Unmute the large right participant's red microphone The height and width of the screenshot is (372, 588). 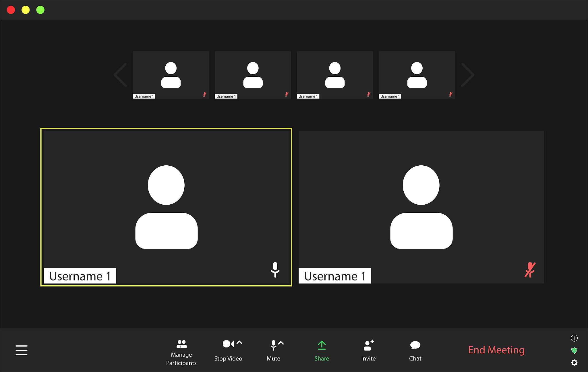(530, 270)
